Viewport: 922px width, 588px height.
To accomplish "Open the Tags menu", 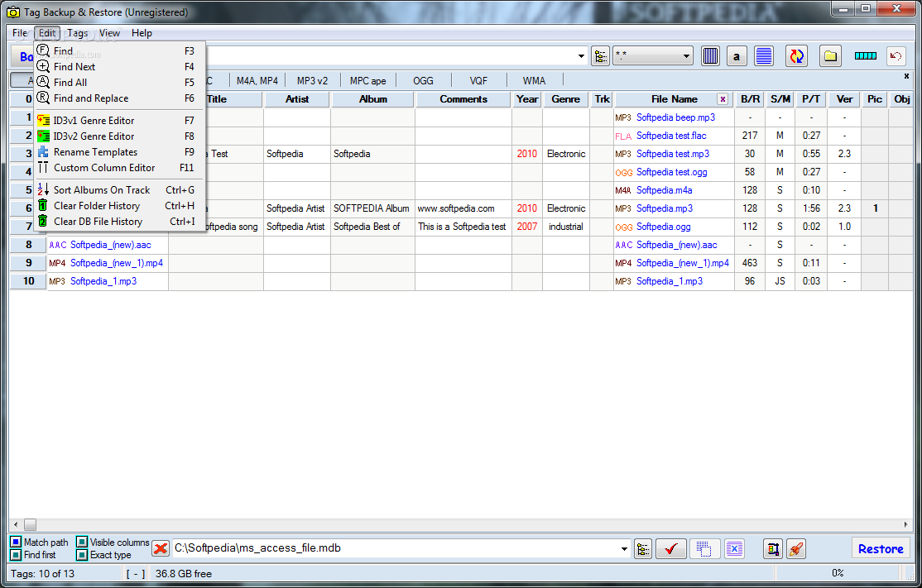I will coord(77,33).
